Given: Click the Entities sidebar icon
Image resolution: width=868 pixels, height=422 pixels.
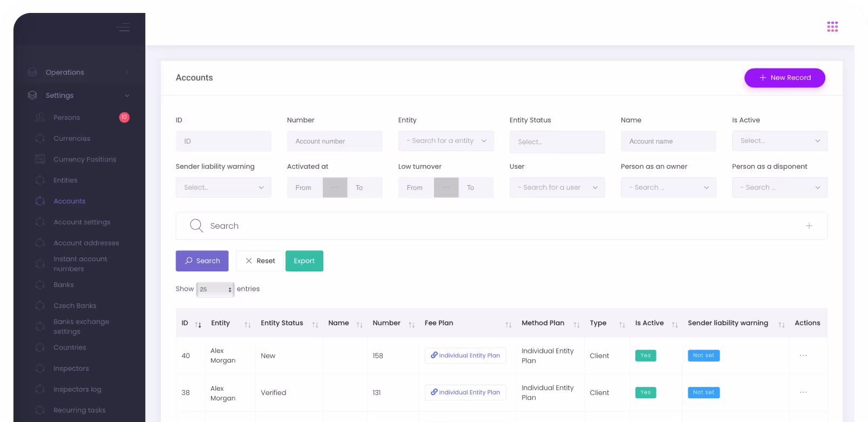Looking at the screenshot, I should tap(40, 180).
